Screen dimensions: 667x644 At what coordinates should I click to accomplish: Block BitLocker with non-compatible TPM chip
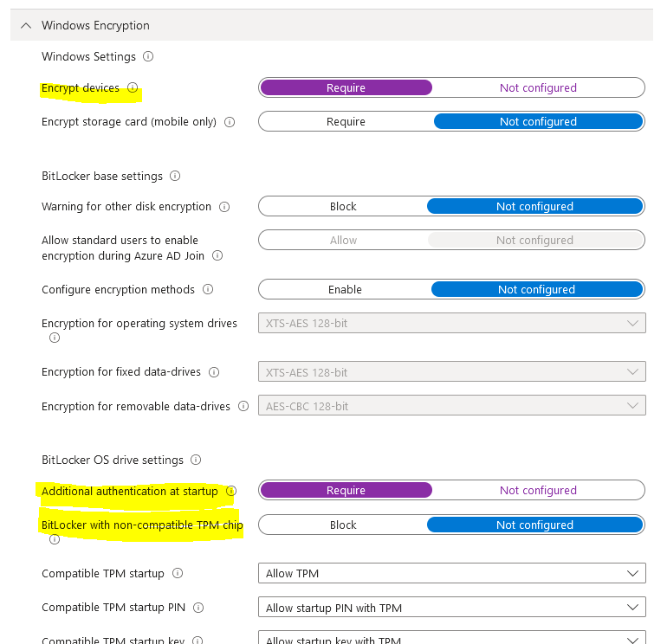pyautogui.click(x=343, y=525)
